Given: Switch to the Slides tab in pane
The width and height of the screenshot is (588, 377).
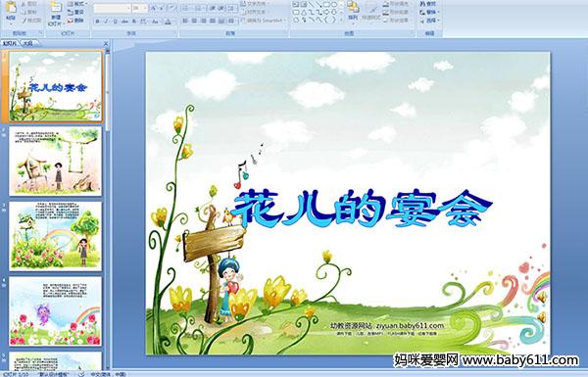Looking at the screenshot, I should tap(10, 43).
